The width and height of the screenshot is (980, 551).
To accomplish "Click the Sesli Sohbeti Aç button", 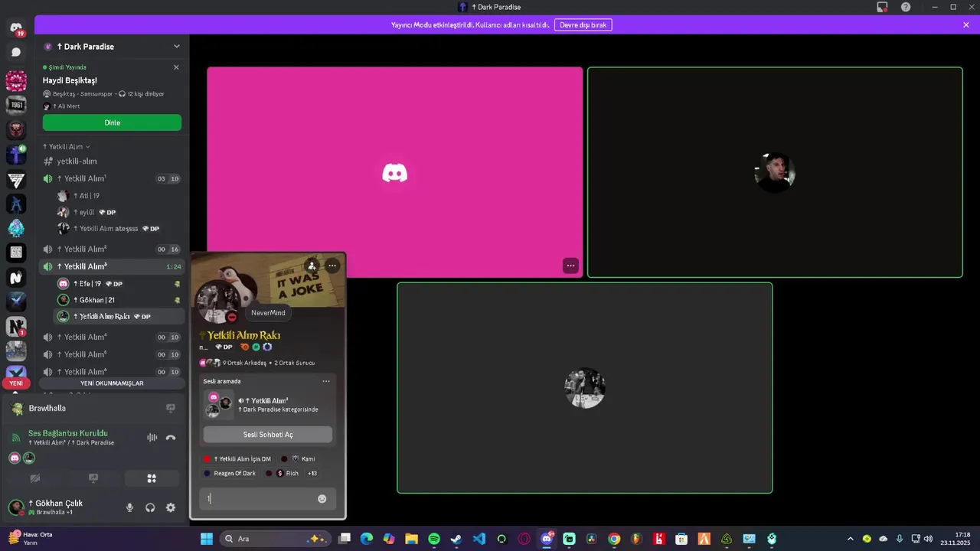I will 268,435.
